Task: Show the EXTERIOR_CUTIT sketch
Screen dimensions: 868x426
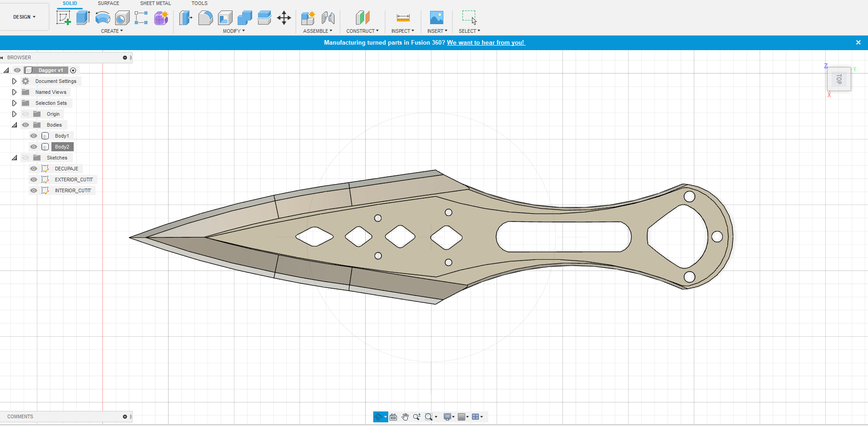Action: (x=34, y=179)
